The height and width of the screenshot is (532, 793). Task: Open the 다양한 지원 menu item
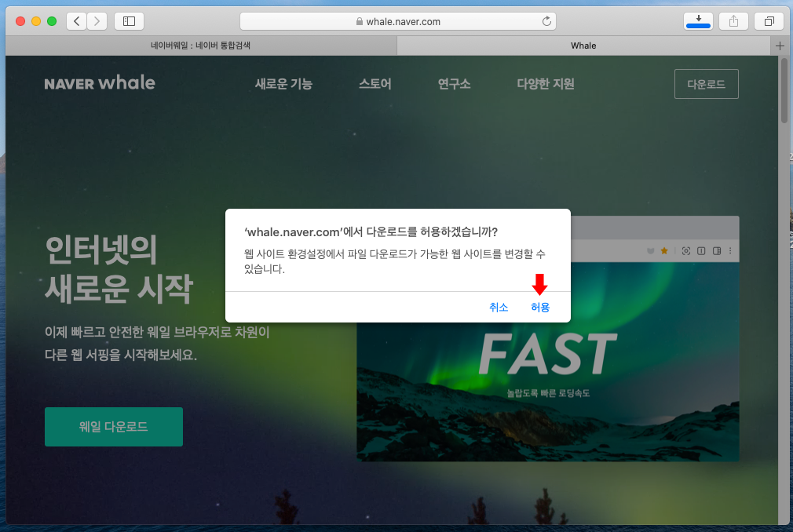(546, 84)
